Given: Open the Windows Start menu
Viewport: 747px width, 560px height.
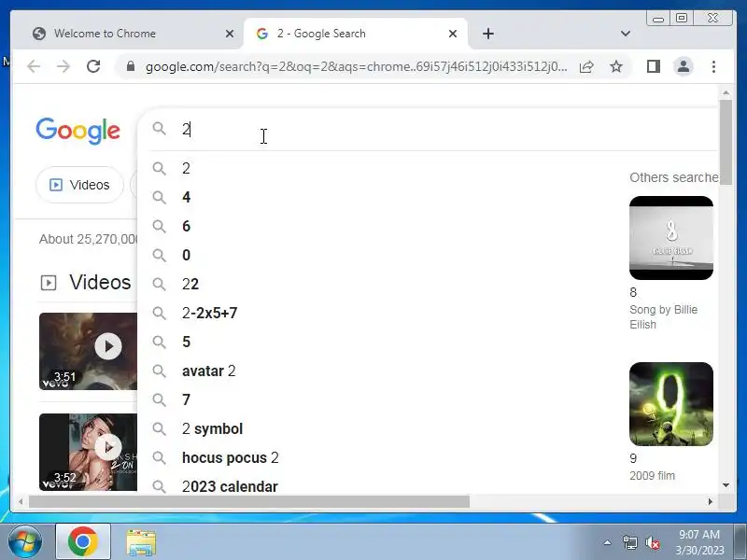Looking at the screenshot, I should click(24, 542).
